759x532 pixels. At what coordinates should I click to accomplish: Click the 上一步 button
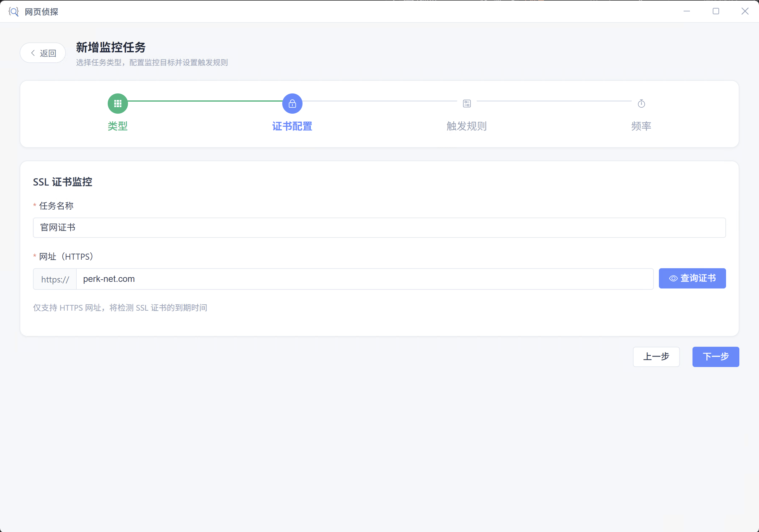[656, 357]
